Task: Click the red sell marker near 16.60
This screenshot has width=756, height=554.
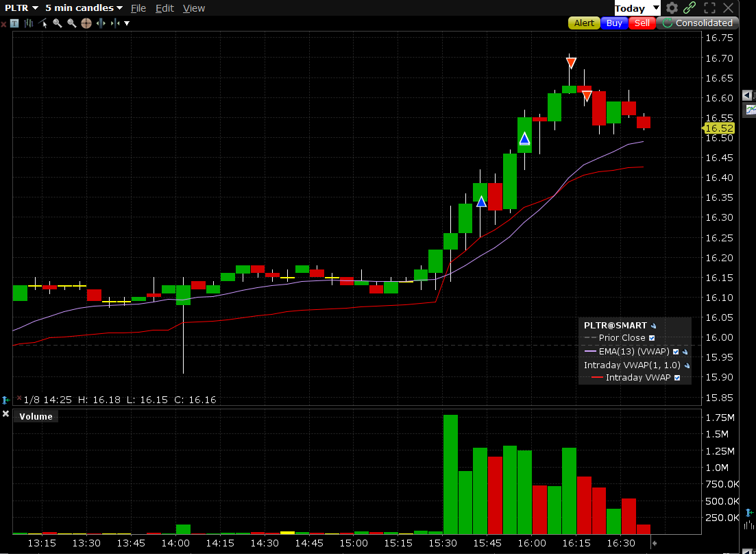Action: coord(586,96)
